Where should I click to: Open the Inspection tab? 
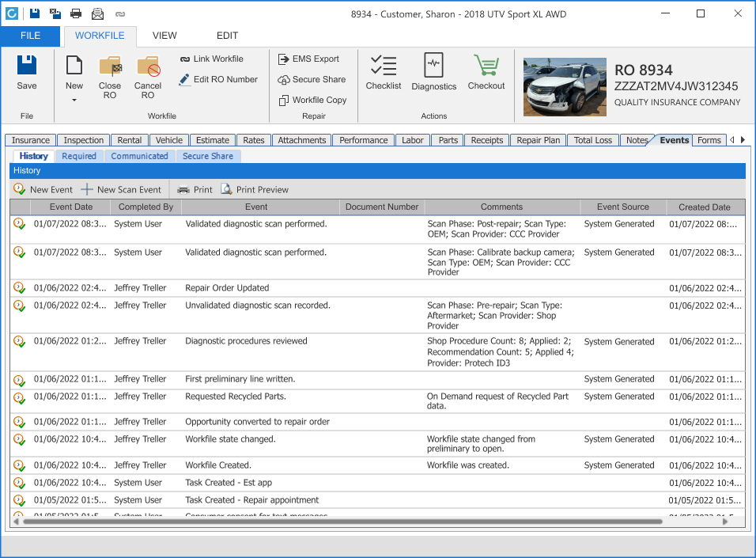click(x=83, y=140)
